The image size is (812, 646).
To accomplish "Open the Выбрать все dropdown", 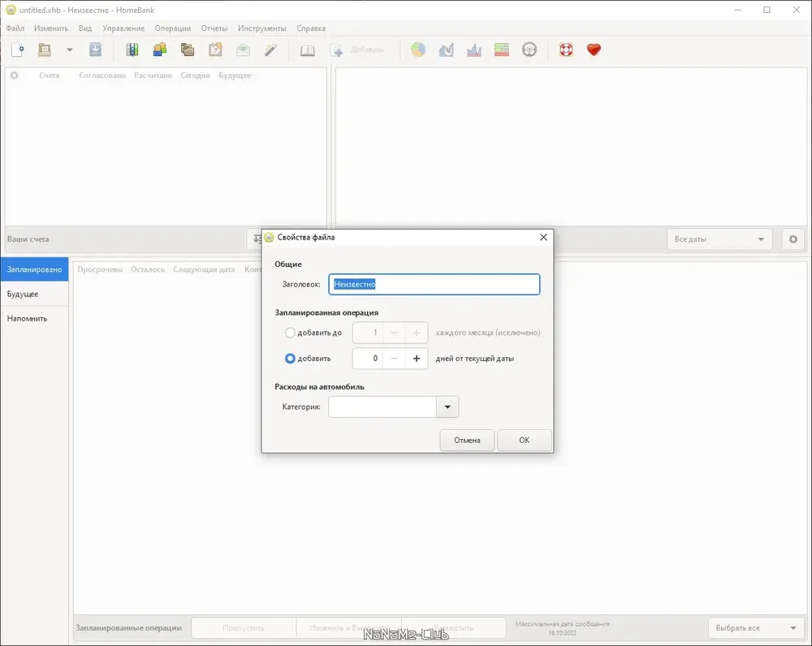I will tap(756, 628).
